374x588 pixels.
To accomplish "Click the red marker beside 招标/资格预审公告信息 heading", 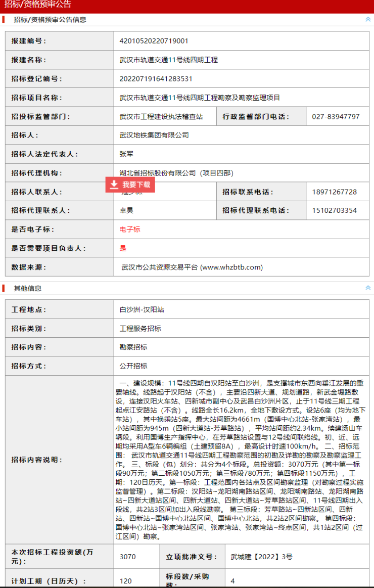I will (4, 20).
